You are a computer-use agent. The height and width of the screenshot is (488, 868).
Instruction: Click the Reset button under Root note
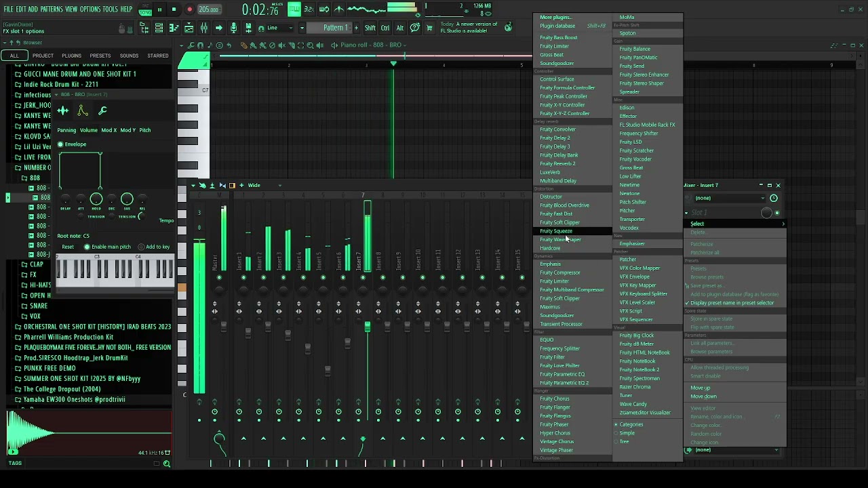(x=68, y=247)
